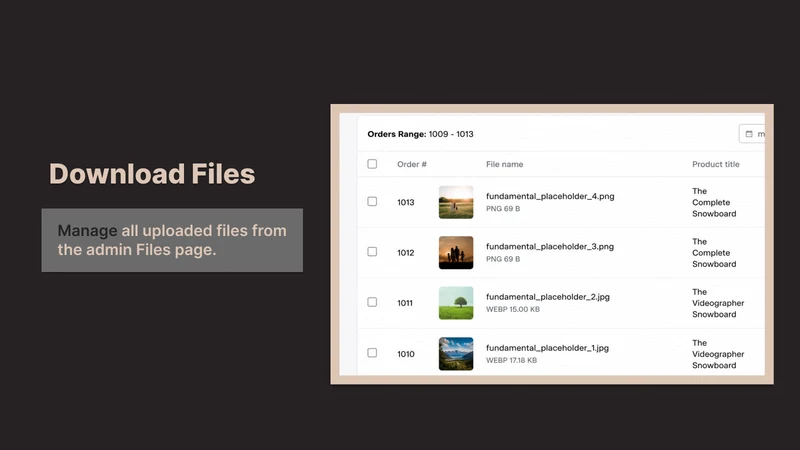
Task: Click the calendar icon date filter button
Action: click(752, 134)
